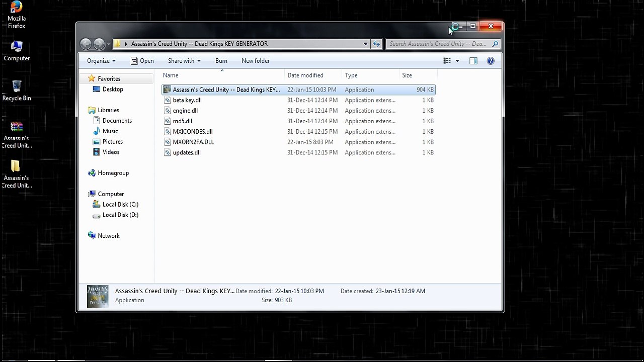Sort files by the Size column
644x362 pixels.
click(418, 75)
